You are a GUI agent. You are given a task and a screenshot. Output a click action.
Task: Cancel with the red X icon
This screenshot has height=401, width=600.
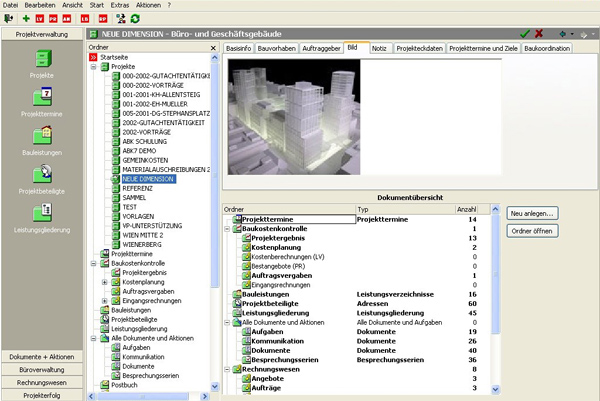pyautogui.click(x=541, y=33)
